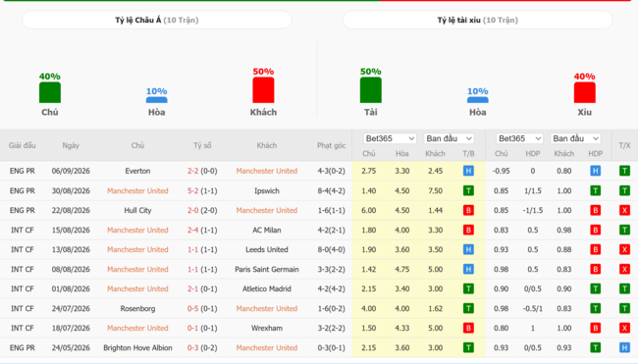The image size is (638, 364).
Task: Click the T/X column header
Action: 624,145
